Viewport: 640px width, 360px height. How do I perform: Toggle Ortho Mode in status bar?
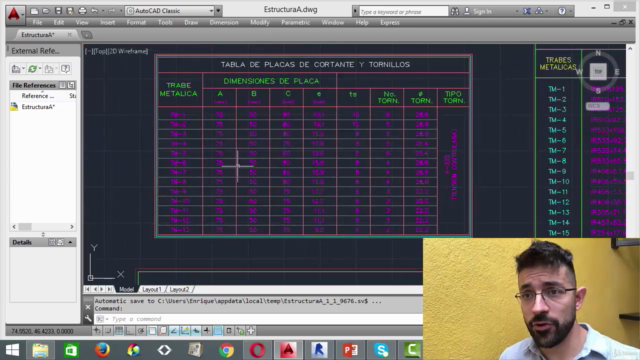[130, 331]
